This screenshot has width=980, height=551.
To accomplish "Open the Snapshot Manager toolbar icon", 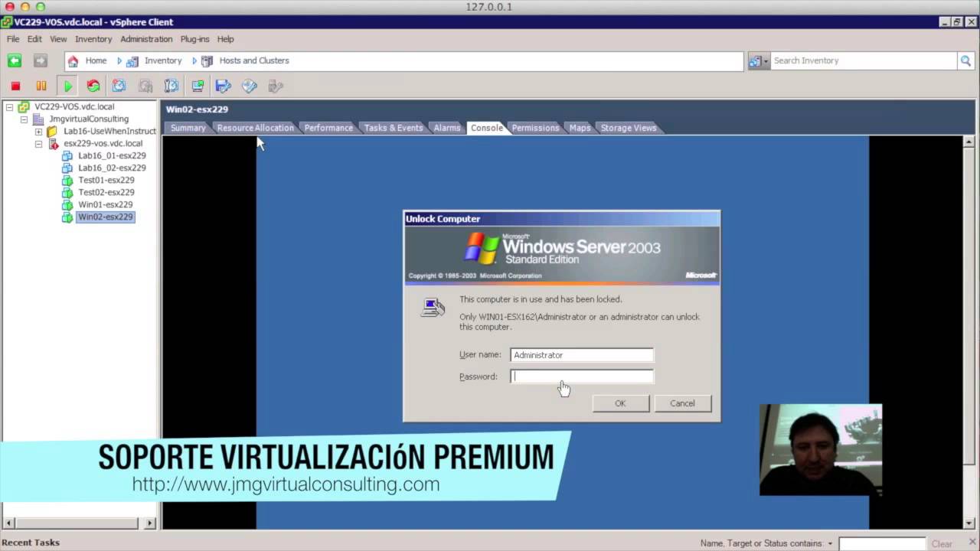I will click(171, 86).
